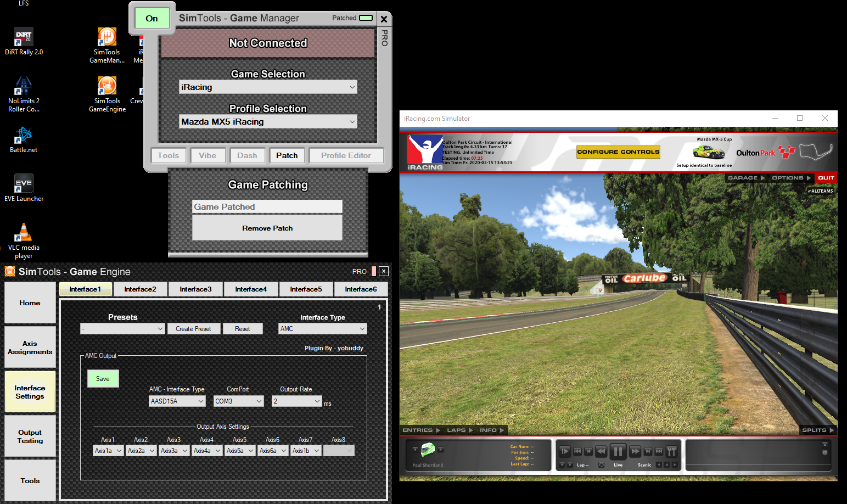
Task: Click the Game Patched text field
Action: (267, 206)
